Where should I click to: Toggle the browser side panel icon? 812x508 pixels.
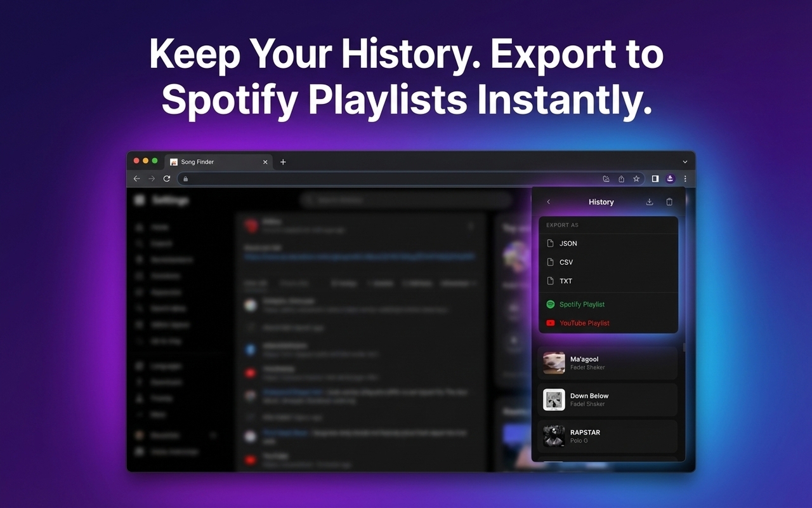coord(655,179)
